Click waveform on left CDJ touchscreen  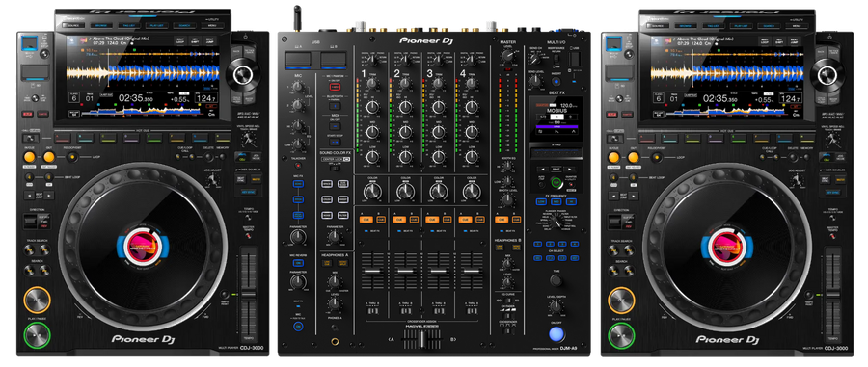pyautogui.click(x=143, y=73)
